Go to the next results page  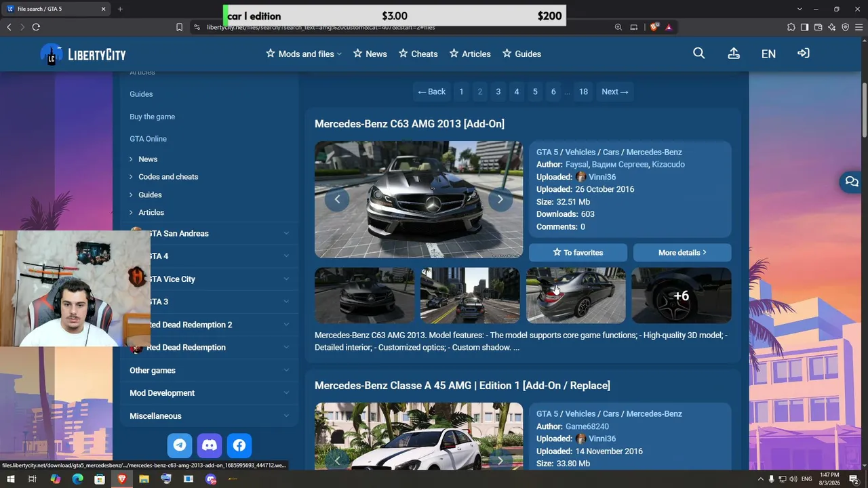615,91
